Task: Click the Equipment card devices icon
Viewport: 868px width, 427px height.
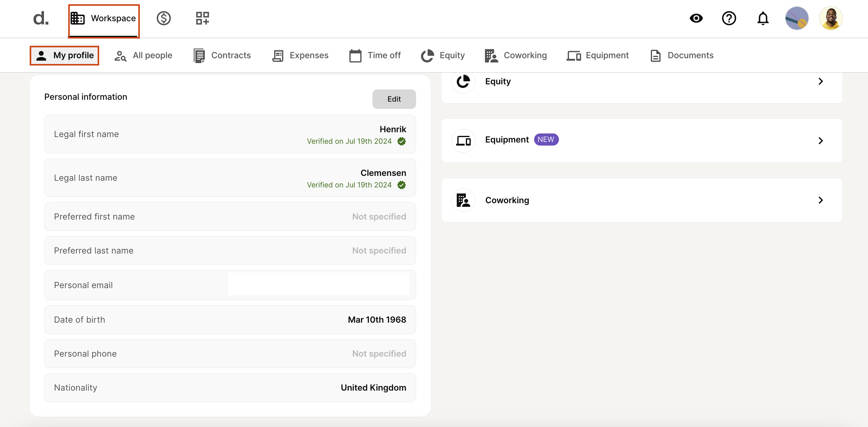Action: click(x=463, y=141)
